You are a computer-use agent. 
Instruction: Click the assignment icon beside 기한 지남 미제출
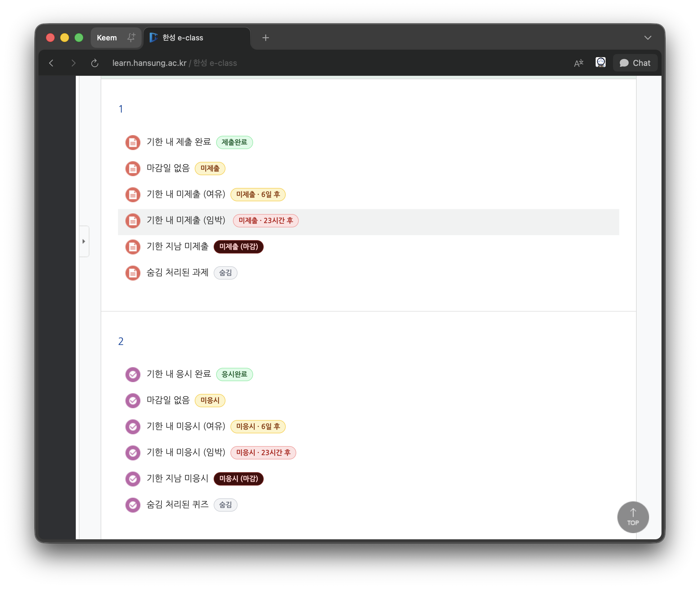(x=133, y=247)
